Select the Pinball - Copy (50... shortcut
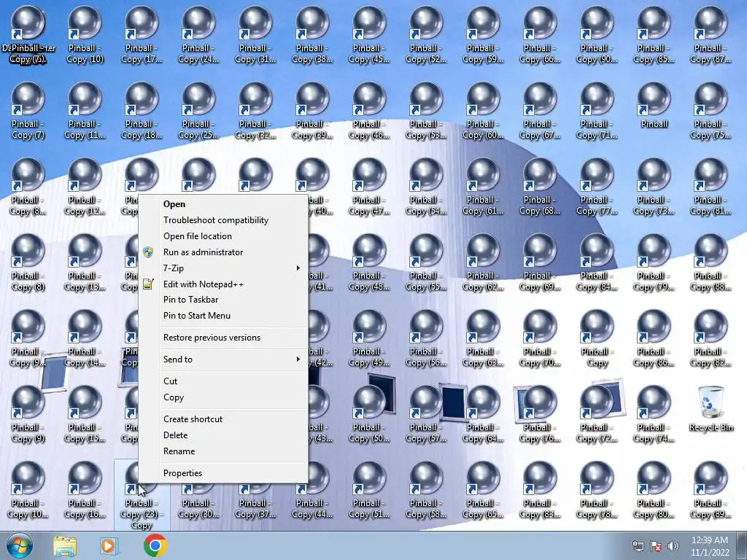 pyautogui.click(x=369, y=415)
